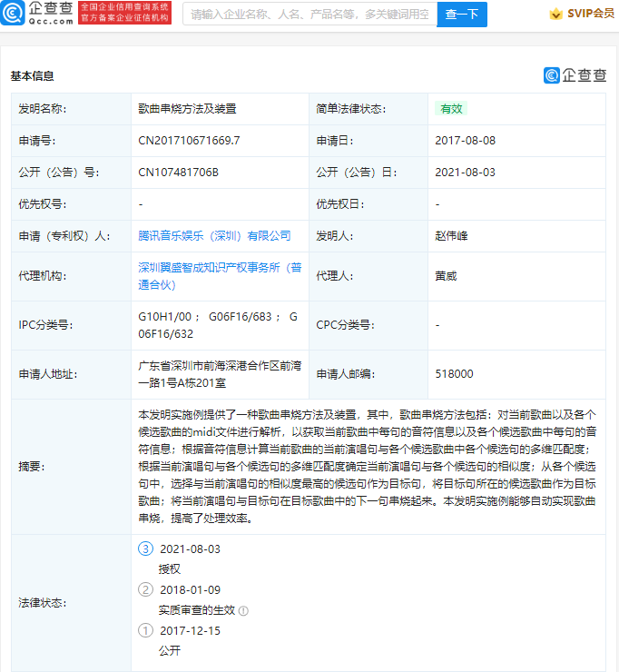Click the circled number 1 legal status marker
Viewport: 619px width, 672px height.
tap(145, 630)
